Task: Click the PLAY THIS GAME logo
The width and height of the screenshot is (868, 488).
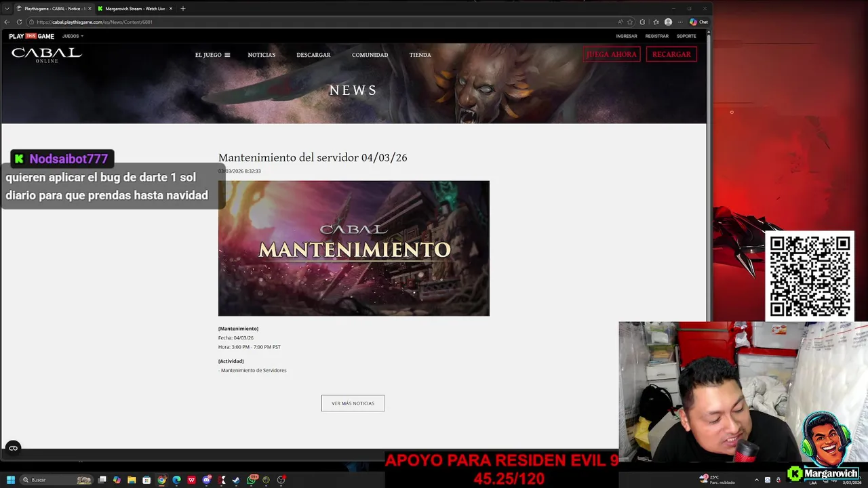Action: pos(31,36)
